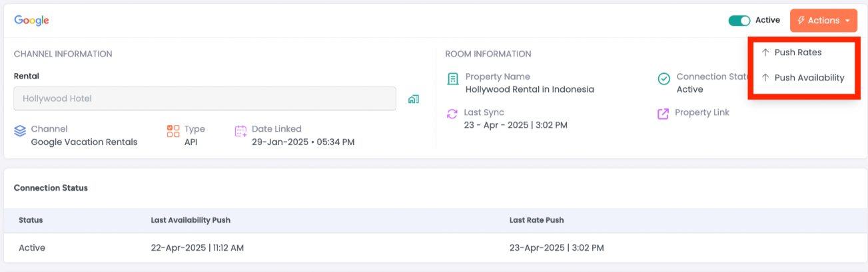Click the Rental input field
The width and height of the screenshot is (868, 272).
(x=205, y=98)
